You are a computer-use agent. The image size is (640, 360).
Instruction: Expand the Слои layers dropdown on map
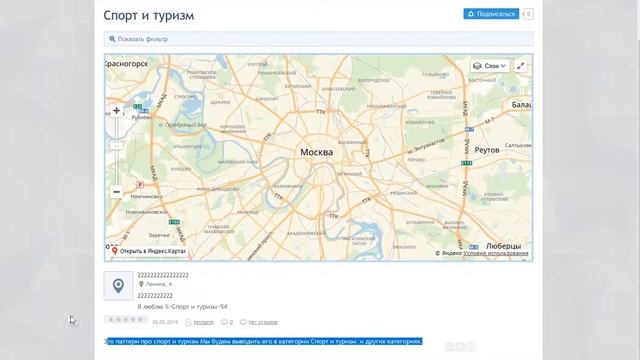point(490,66)
